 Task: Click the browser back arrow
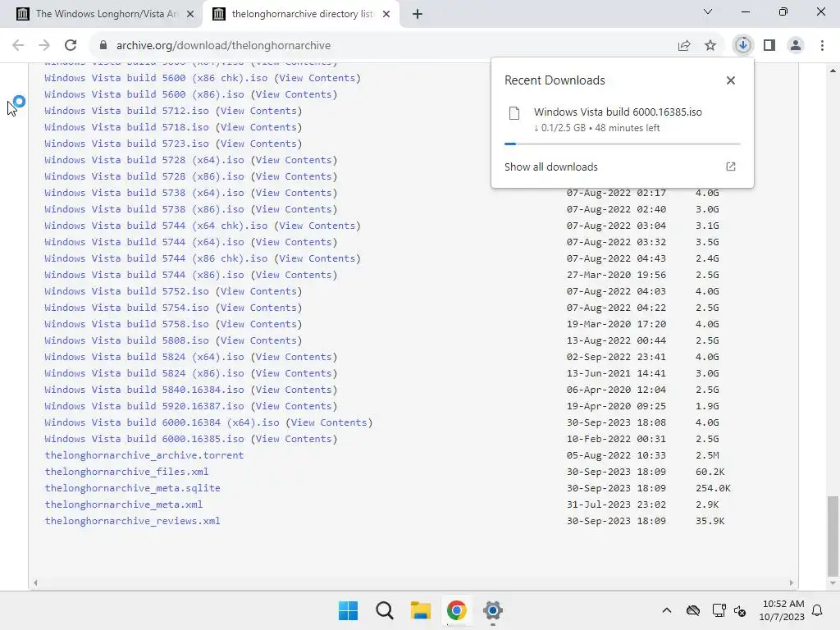[18, 46]
